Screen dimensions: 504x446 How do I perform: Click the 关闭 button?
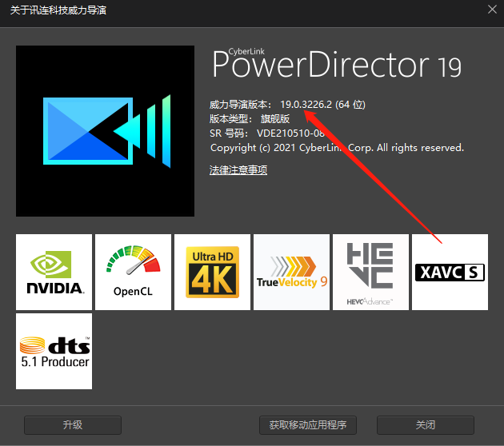[x=426, y=425]
